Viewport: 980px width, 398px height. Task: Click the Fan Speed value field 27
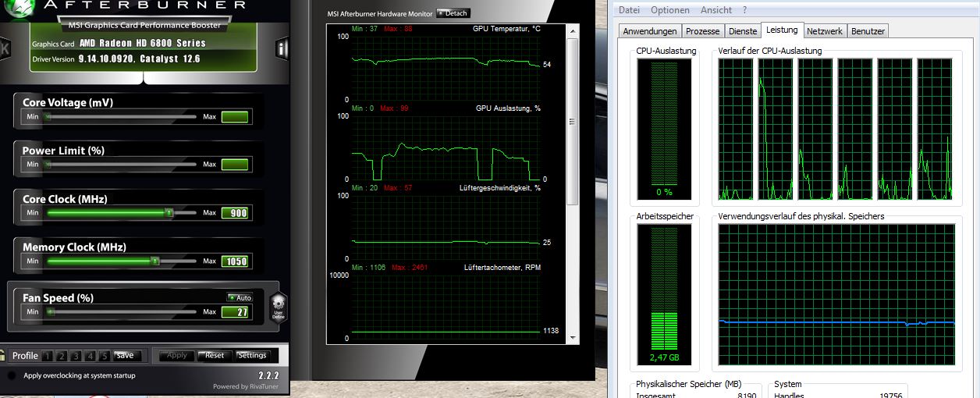[235, 312]
